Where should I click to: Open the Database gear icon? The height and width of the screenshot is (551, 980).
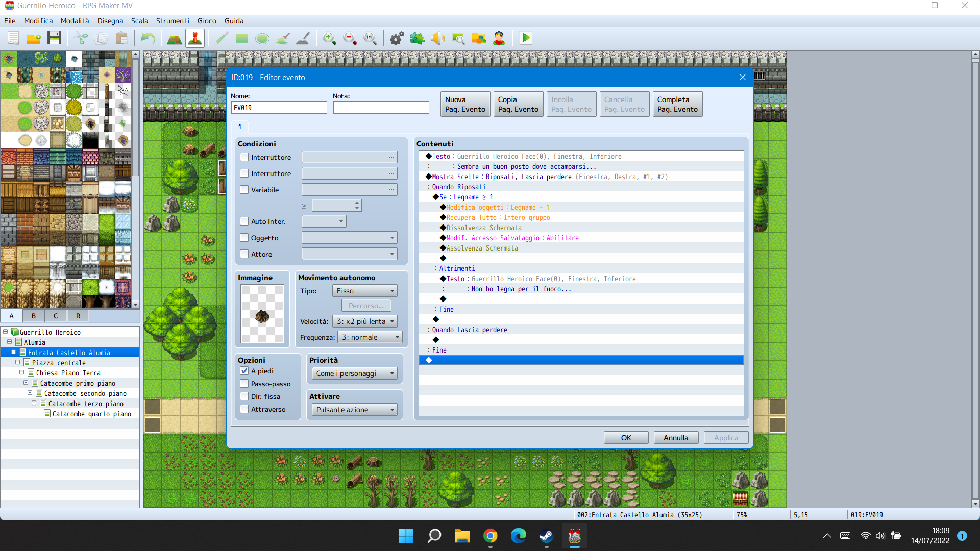click(x=397, y=38)
